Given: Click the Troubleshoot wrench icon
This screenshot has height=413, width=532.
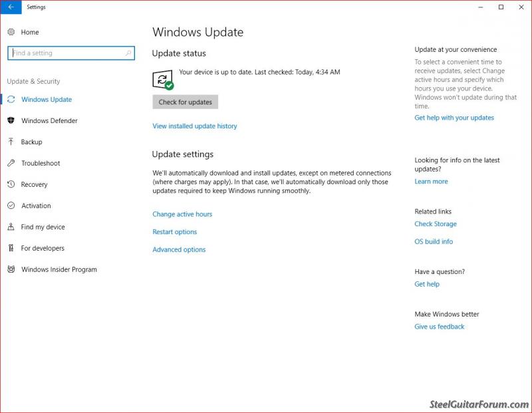Looking at the screenshot, I should click(11, 163).
